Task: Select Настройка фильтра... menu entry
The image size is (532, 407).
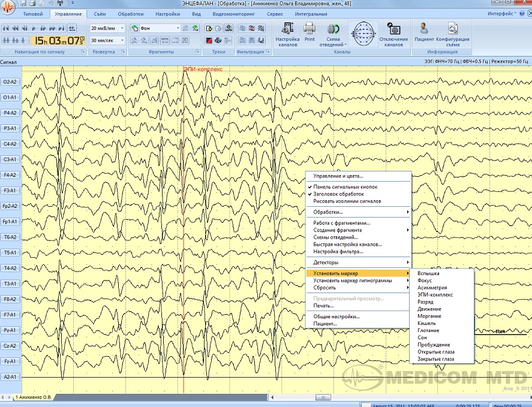Action: pos(338,252)
